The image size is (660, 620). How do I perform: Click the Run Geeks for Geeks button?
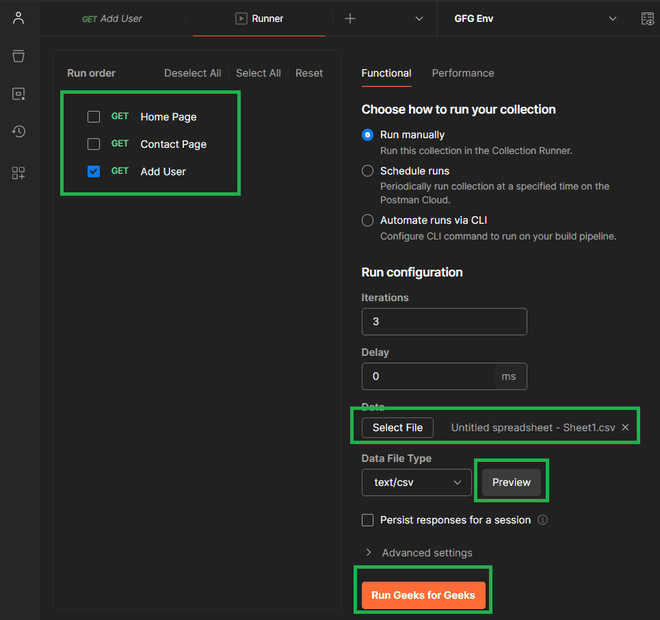423,595
